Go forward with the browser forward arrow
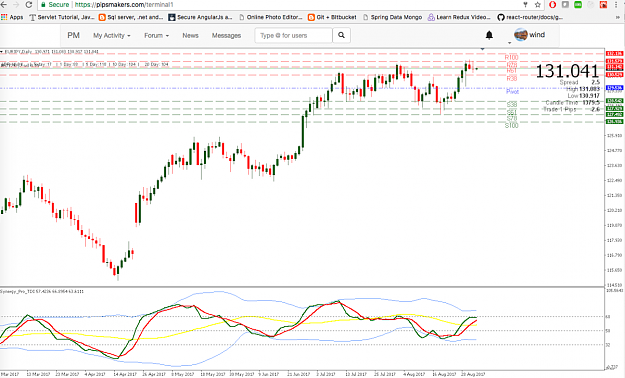The image size is (625, 378). point(16,5)
